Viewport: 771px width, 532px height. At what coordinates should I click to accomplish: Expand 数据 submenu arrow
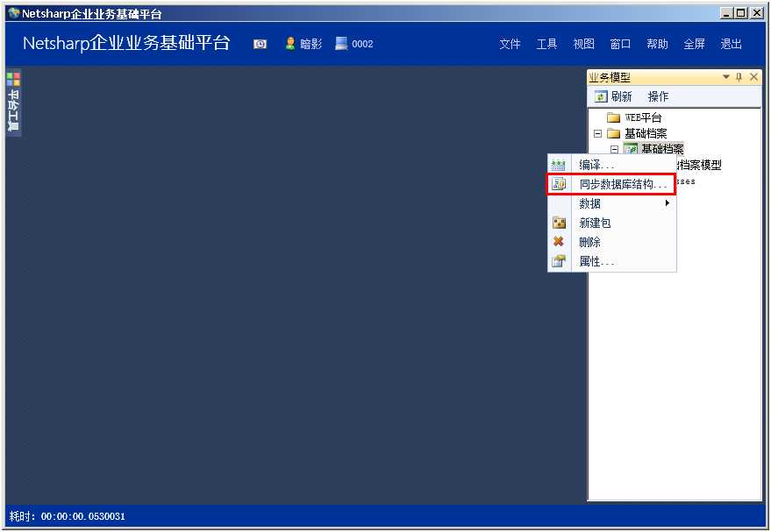point(667,202)
